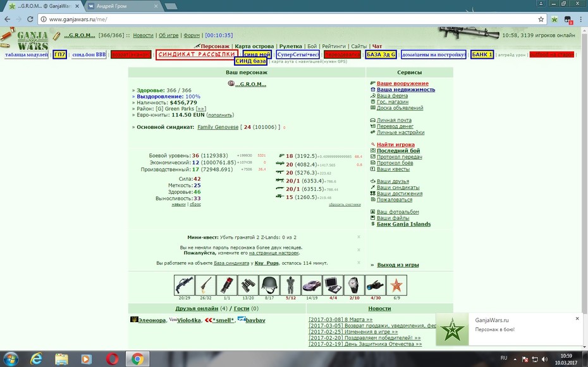
Task: Open the red star medal item
Action: pos(396,285)
